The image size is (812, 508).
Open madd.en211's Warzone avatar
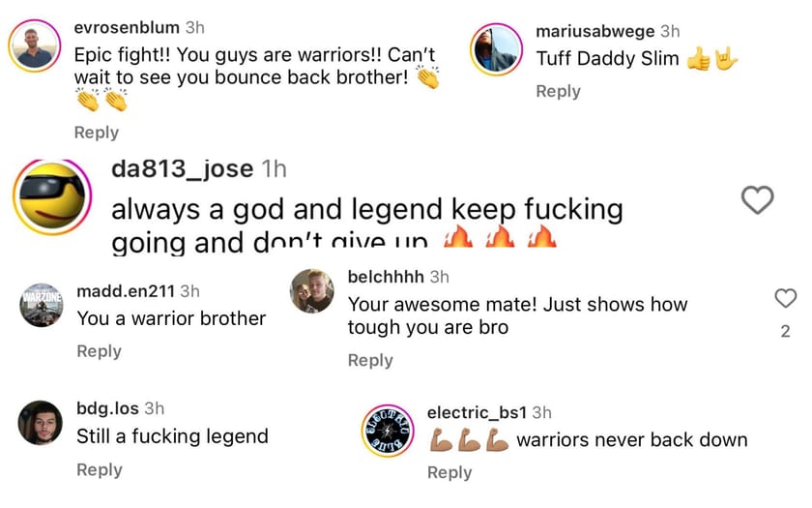click(x=42, y=305)
